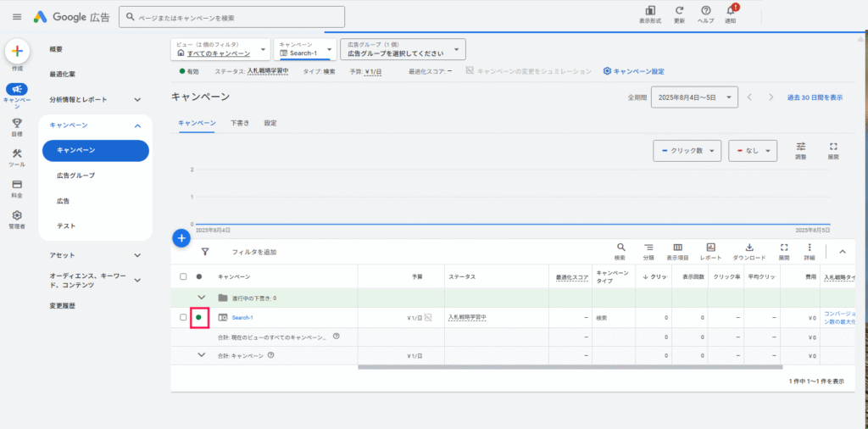
Task: Click the 過去 30 日間を表示 link
Action: [815, 97]
